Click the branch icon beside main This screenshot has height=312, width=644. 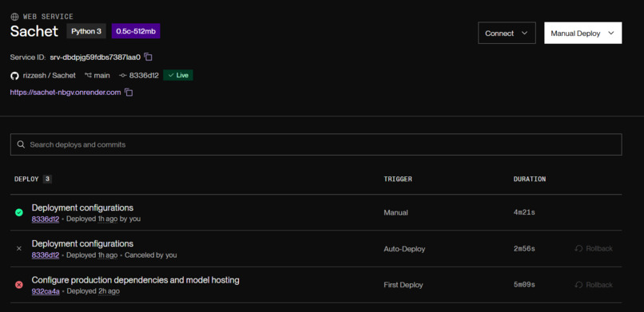click(x=88, y=76)
